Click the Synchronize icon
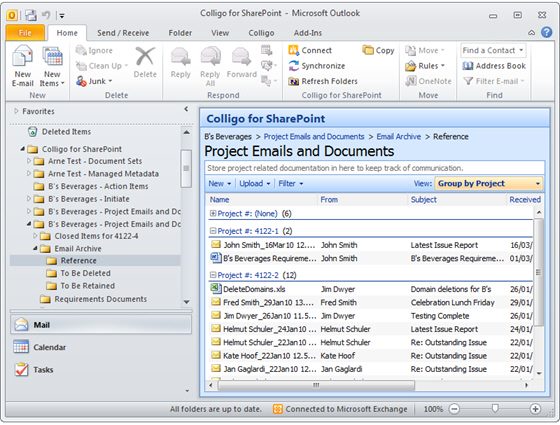 pyautogui.click(x=294, y=66)
